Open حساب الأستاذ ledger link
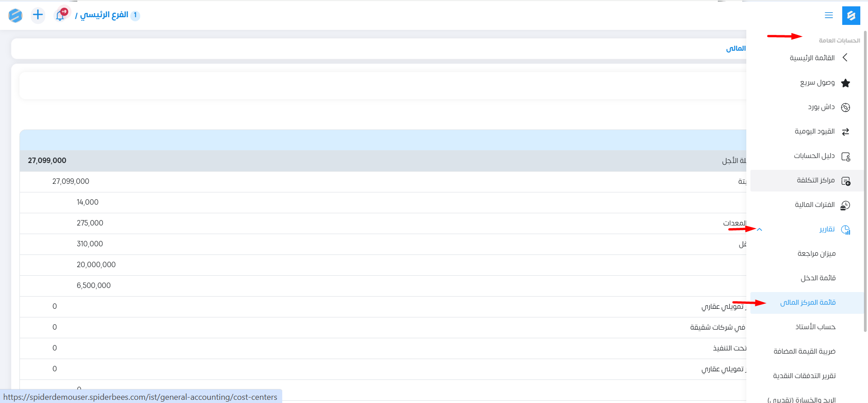The image size is (868, 403). (815, 327)
